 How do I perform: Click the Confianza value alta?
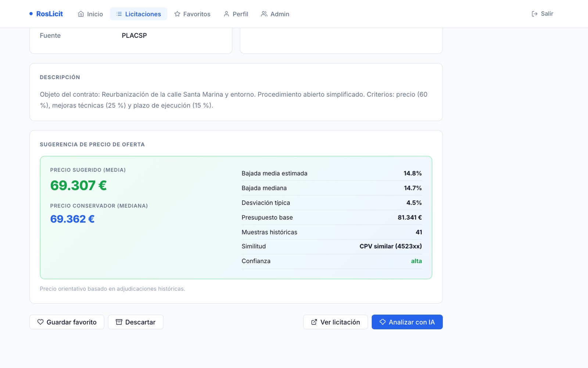pos(416,261)
